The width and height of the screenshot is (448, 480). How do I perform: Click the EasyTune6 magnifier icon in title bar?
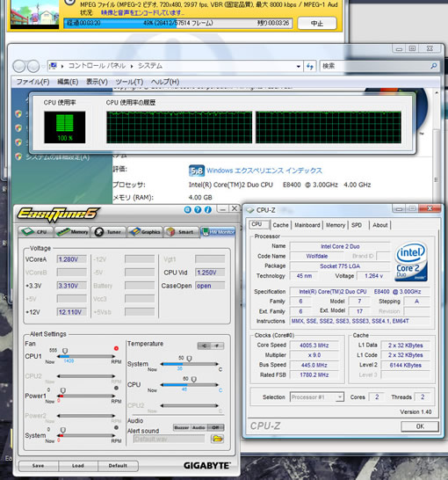[x=187, y=210]
